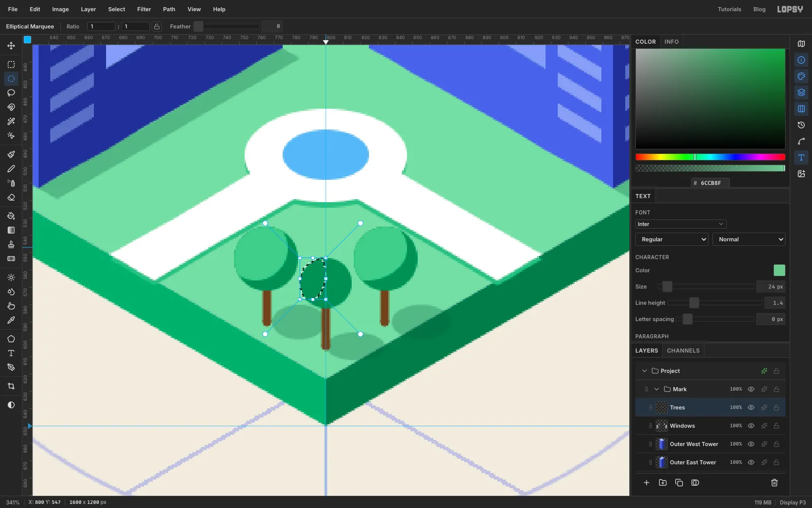Select the Paint Bucket tool
This screenshot has width=812, height=508.
click(11, 216)
